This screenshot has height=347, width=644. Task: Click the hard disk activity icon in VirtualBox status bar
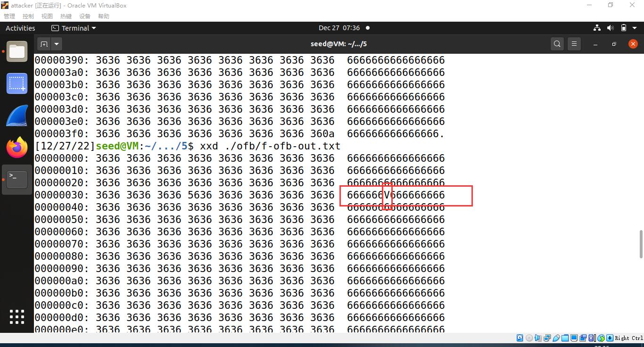(520, 338)
